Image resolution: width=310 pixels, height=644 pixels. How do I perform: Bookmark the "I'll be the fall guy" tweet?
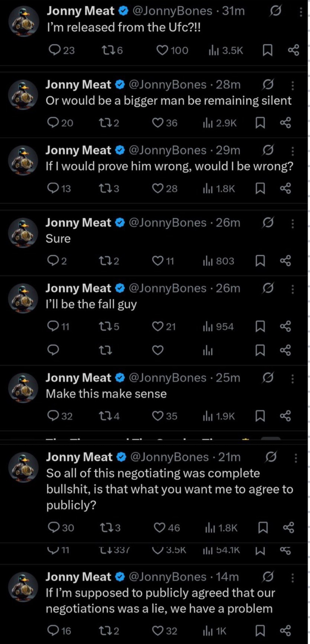pyautogui.click(x=260, y=326)
